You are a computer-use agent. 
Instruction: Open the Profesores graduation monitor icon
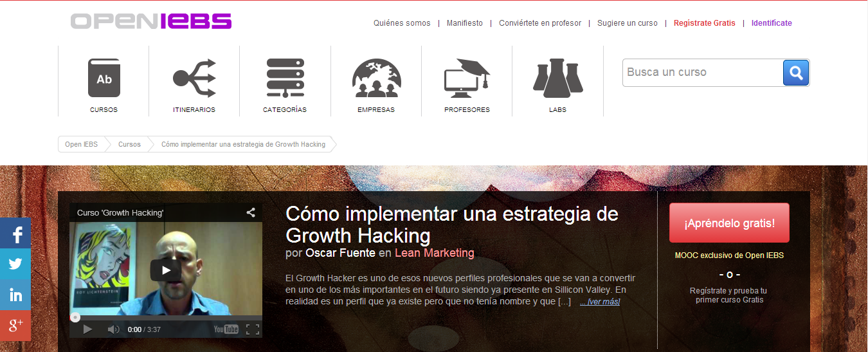467,78
